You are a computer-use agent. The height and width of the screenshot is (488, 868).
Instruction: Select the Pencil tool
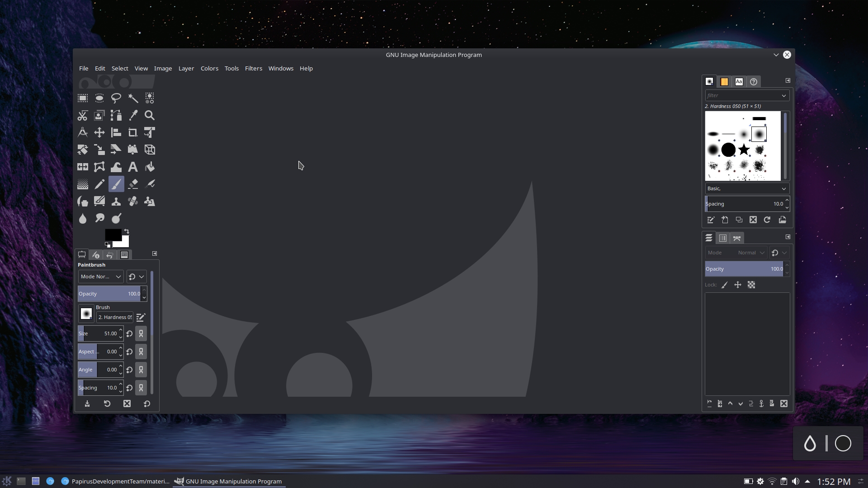click(x=99, y=184)
